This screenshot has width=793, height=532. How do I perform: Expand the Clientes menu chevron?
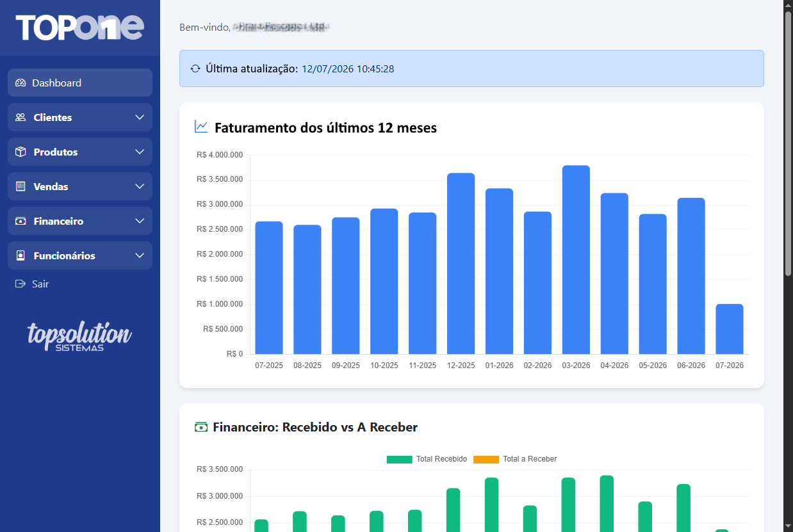tap(140, 117)
